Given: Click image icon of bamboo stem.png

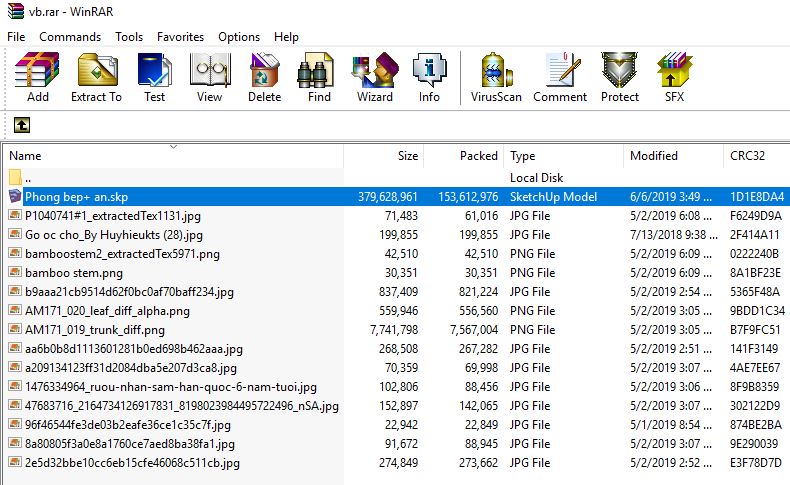Looking at the screenshot, I should point(15,272).
